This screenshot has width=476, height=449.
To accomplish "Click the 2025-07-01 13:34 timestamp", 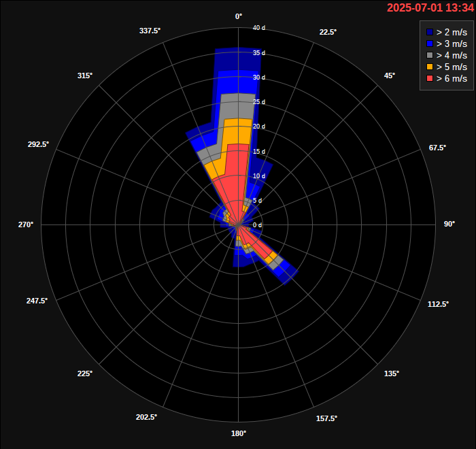I will [x=430, y=7].
